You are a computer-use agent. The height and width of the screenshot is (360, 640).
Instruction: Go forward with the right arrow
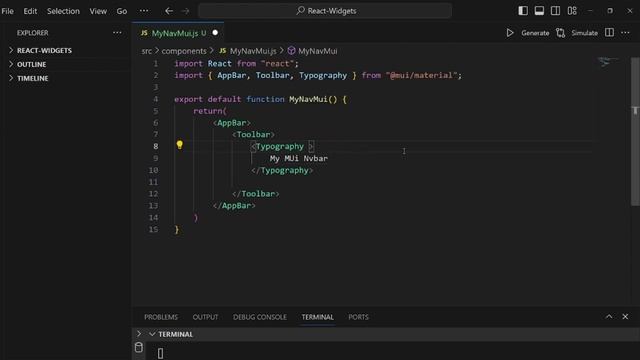[185, 11]
